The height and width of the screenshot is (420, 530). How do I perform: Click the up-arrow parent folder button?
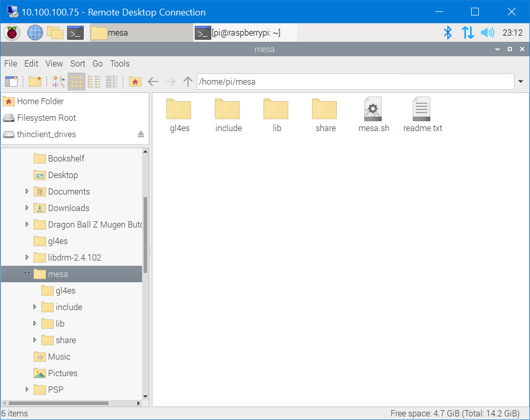pos(188,82)
